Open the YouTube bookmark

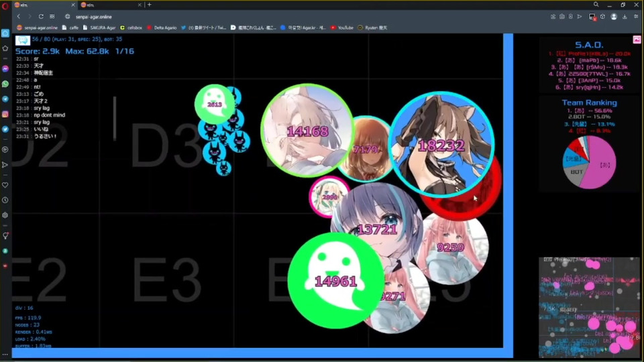[341, 27]
